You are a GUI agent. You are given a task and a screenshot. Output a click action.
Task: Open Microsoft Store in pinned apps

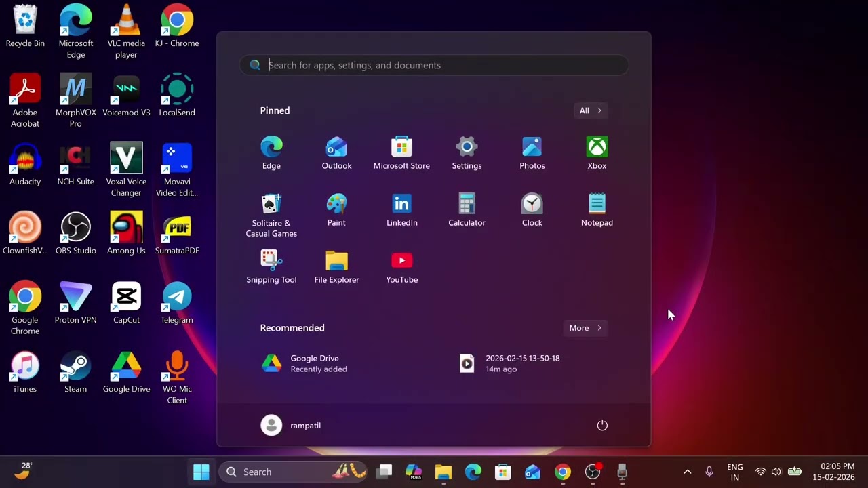pos(401,153)
